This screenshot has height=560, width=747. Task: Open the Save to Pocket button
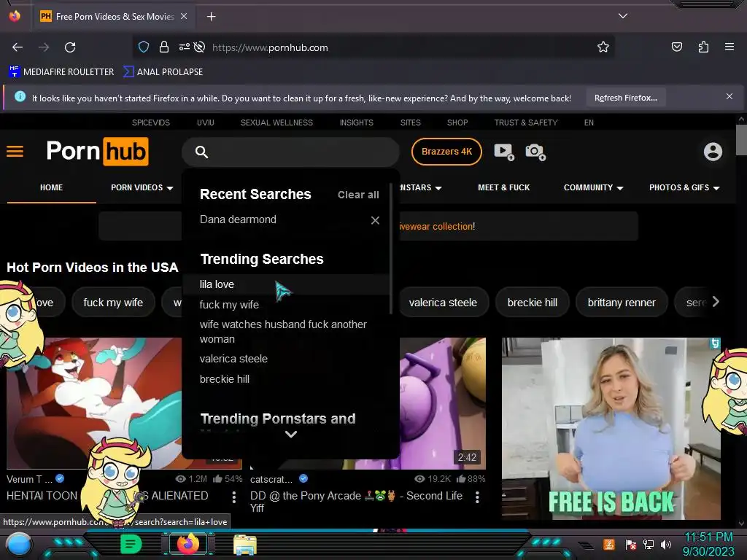click(x=676, y=47)
